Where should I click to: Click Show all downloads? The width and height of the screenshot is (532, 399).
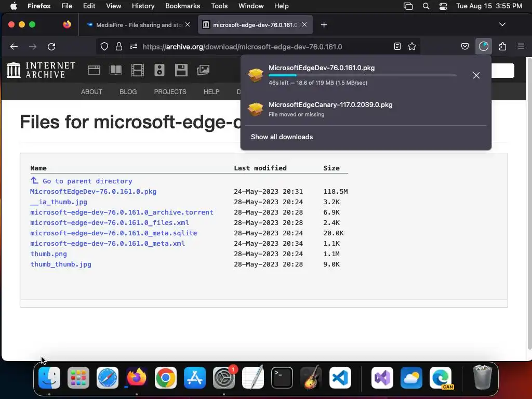tap(282, 137)
